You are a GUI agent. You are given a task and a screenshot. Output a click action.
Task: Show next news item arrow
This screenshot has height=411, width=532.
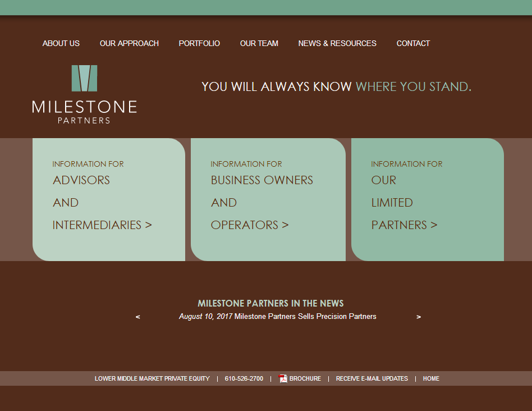(419, 317)
